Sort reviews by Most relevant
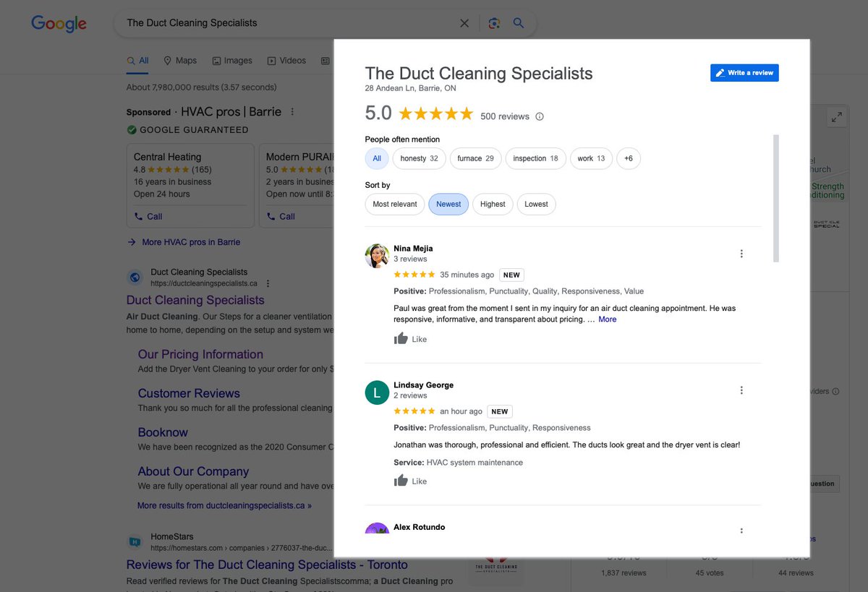The image size is (868, 592). [x=395, y=204]
